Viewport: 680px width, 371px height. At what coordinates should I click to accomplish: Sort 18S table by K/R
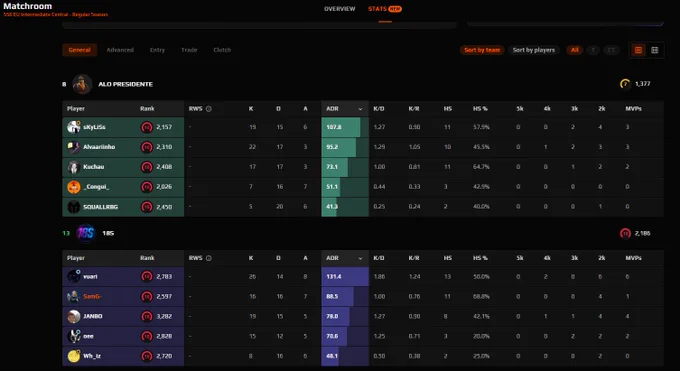coord(414,258)
